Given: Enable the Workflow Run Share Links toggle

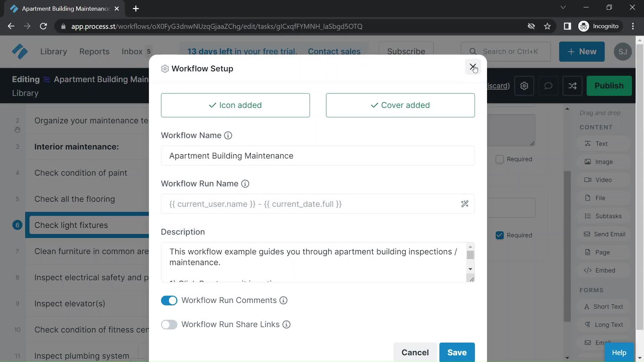Looking at the screenshot, I should (169, 324).
